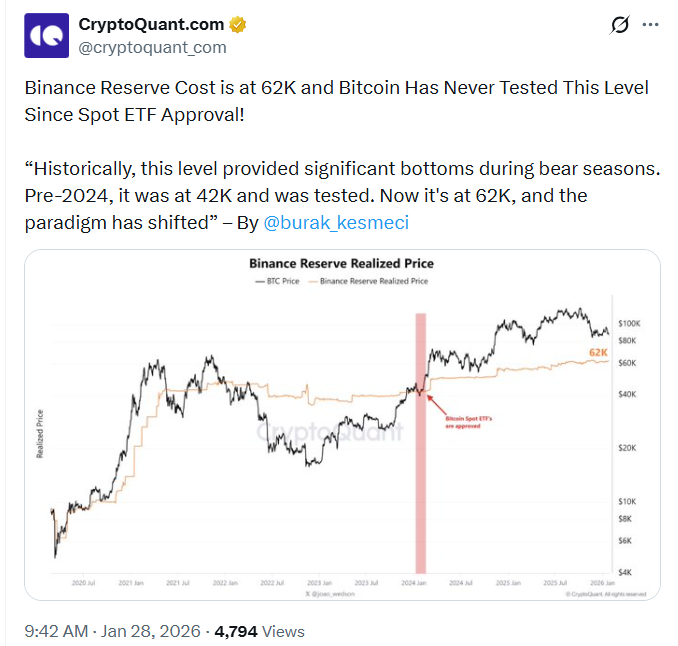Click the CryptoQuant profile avatar
Viewport: 678px width, 646px height.
coord(45,36)
